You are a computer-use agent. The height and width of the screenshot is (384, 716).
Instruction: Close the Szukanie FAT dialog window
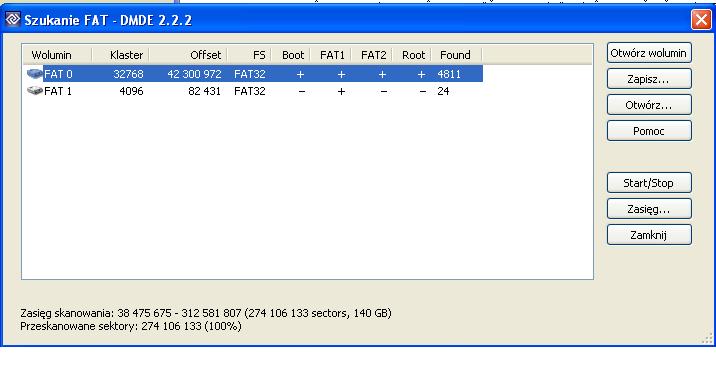[x=701, y=20]
